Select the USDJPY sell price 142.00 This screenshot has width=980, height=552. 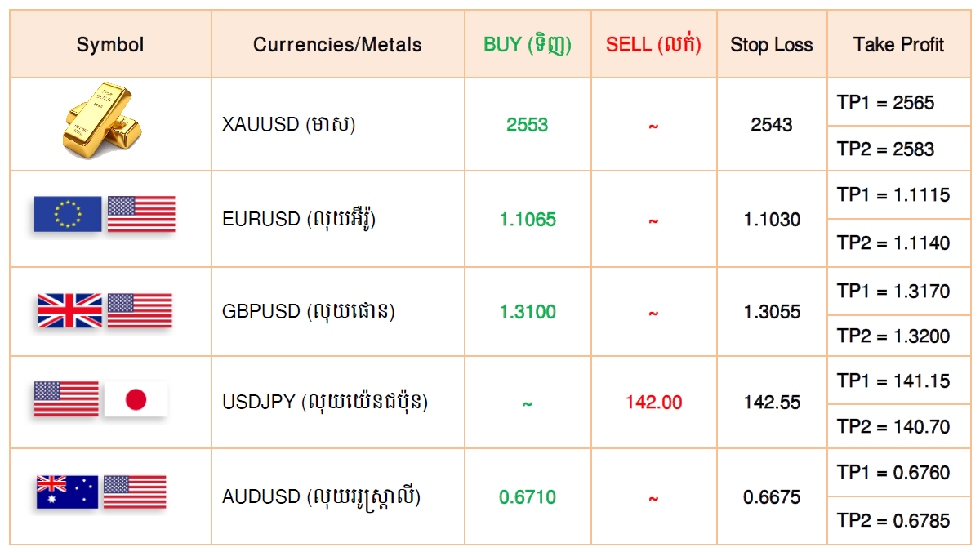pos(654,403)
